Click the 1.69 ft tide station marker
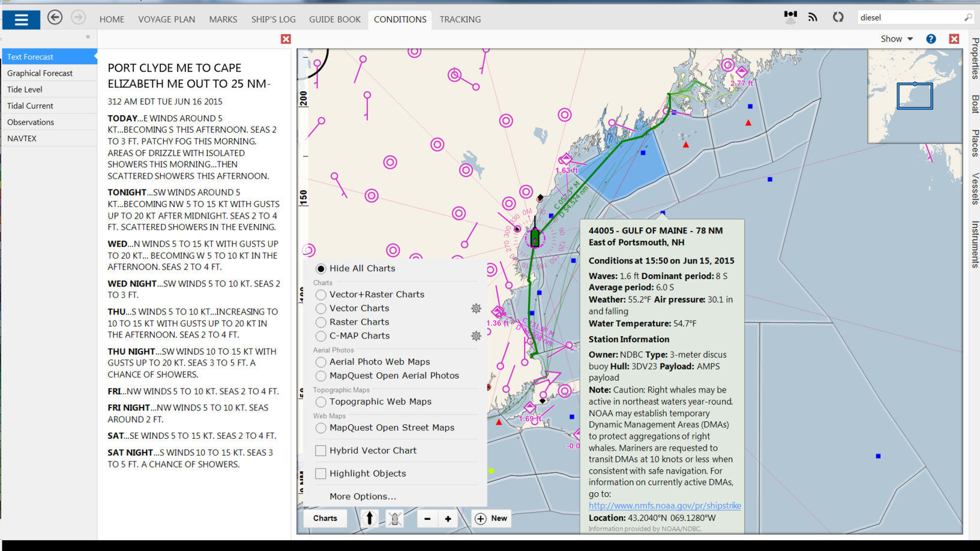The width and height of the screenshot is (980, 551). click(x=530, y=408)
